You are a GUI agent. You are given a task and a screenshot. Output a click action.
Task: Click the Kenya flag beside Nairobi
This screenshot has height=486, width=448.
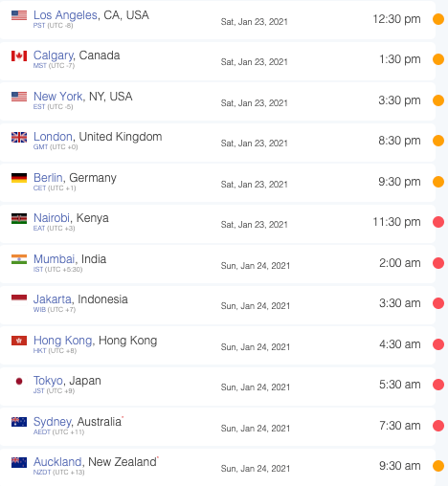pos(19,218)
